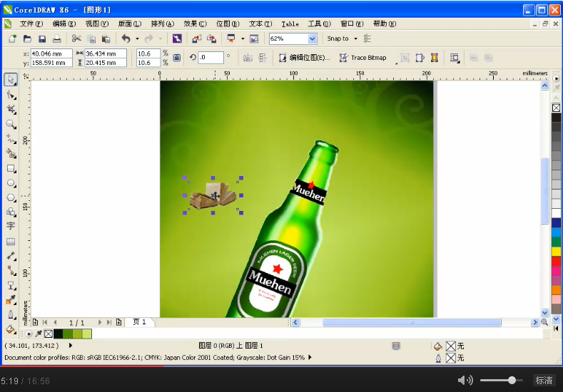Open the 编辑(E) menu
The height and width of the screenshot is (392, 563).
tap(64, 24)
